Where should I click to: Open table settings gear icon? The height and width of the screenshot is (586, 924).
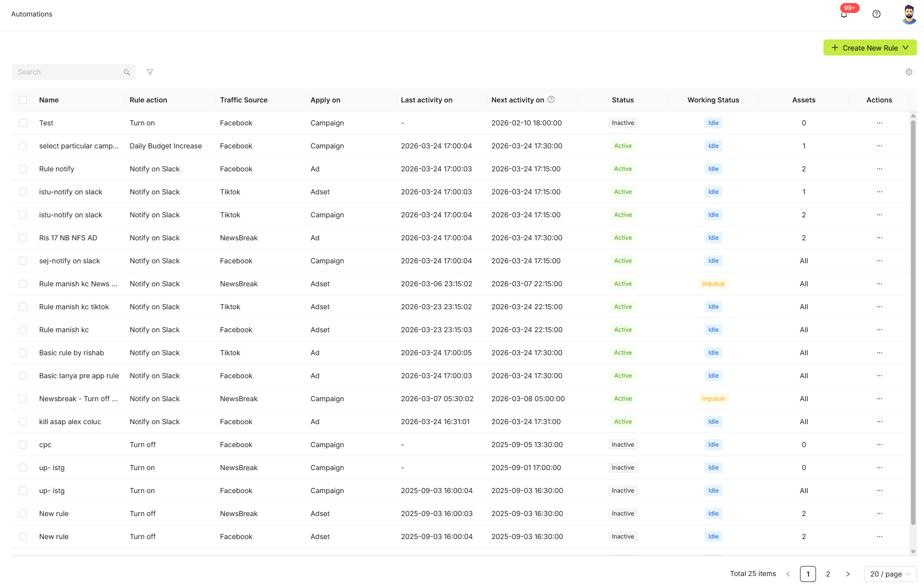pyautogui.click(x=908, y=72)
